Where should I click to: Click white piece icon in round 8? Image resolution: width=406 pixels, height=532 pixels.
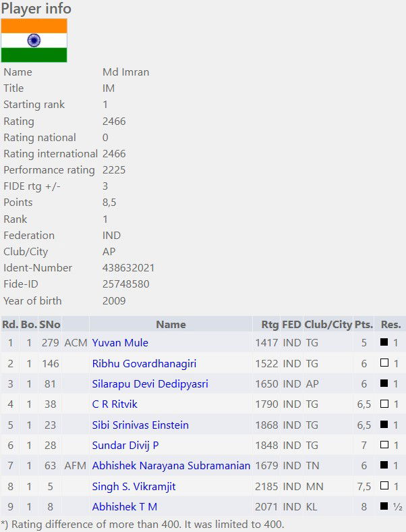click(384, 485)
